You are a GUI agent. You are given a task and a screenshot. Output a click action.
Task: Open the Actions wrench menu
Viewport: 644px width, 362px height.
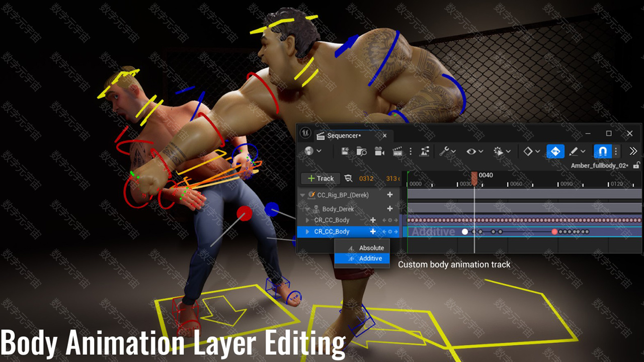point(444,151)
